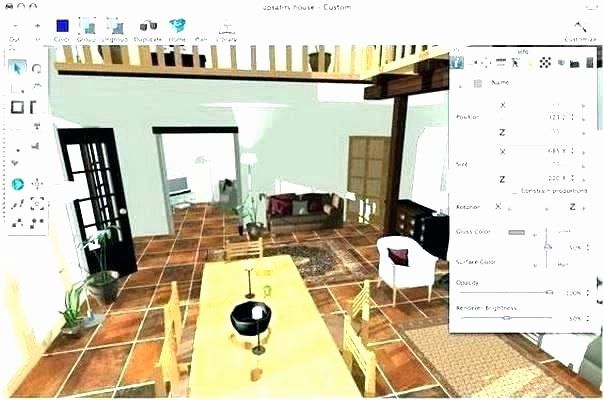Open the Color tool in toolbar
603x400 pixels.
62,27
